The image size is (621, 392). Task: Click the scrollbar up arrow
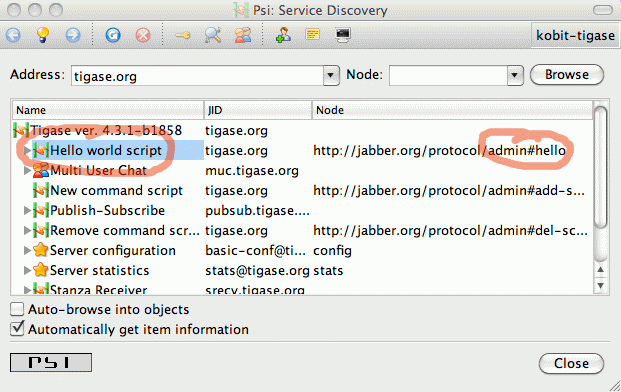coord(600,270)
